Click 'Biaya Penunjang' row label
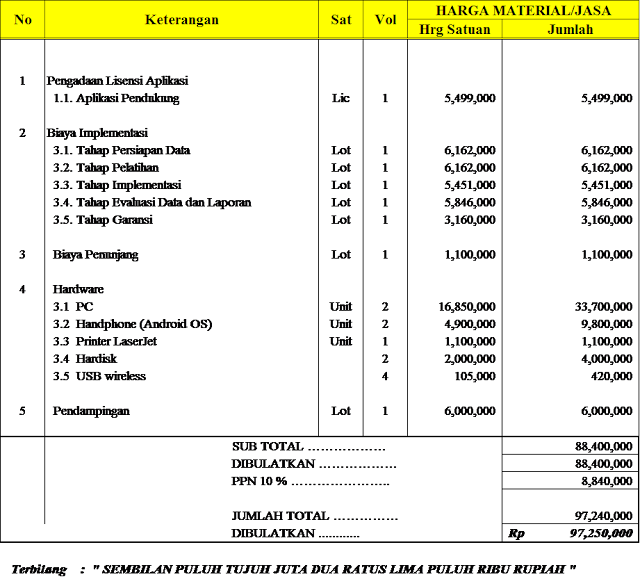640x579 pixels. point(96,255)
